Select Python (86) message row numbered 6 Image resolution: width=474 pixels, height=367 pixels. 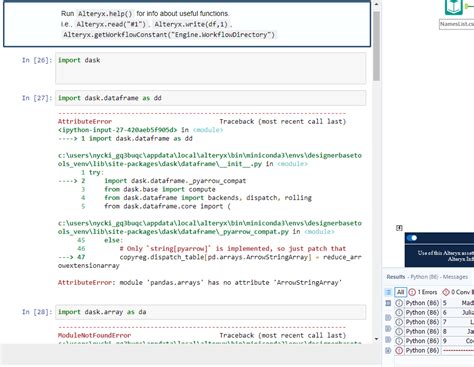point(434,313)
